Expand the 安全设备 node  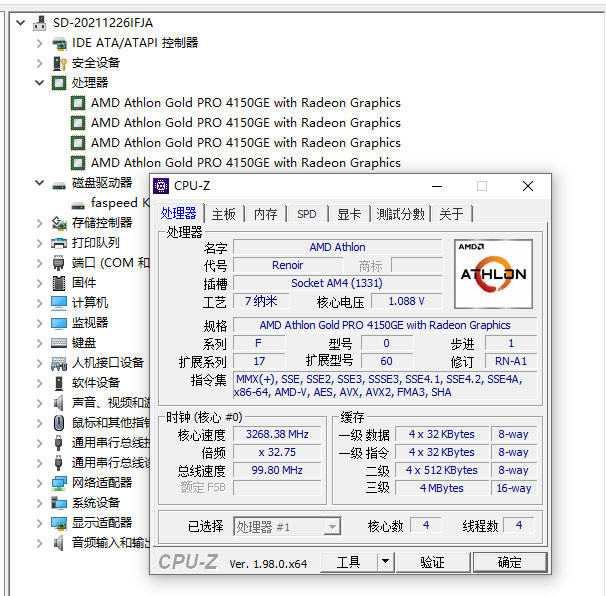39,63
